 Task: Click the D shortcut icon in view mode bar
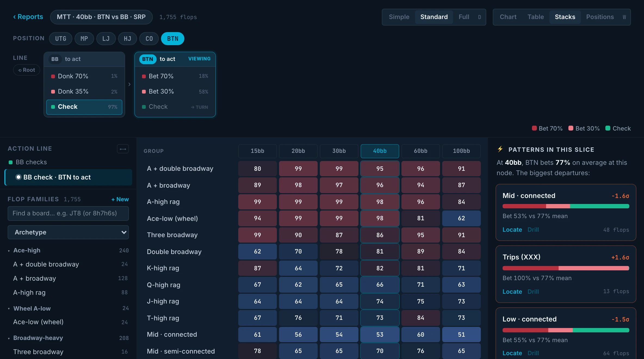479,17
